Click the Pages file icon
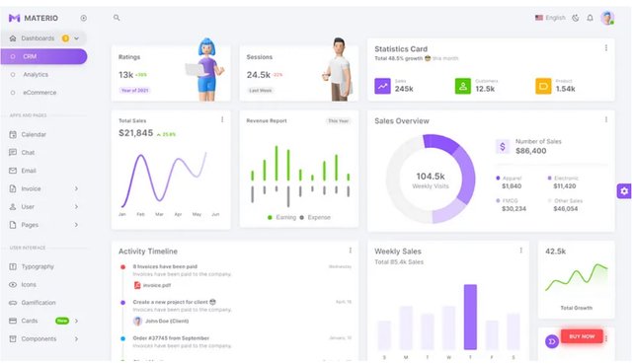This screenshot has height=364, width=632. (x=13, y=225)
